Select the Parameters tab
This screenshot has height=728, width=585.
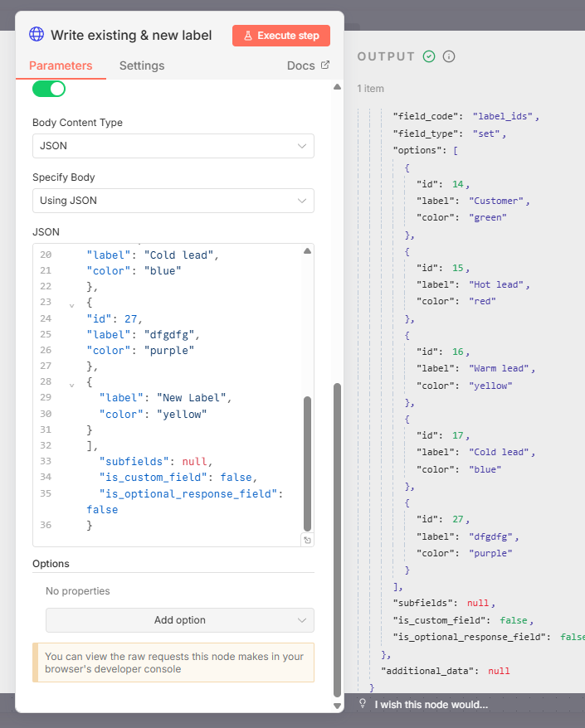point(61,66)
